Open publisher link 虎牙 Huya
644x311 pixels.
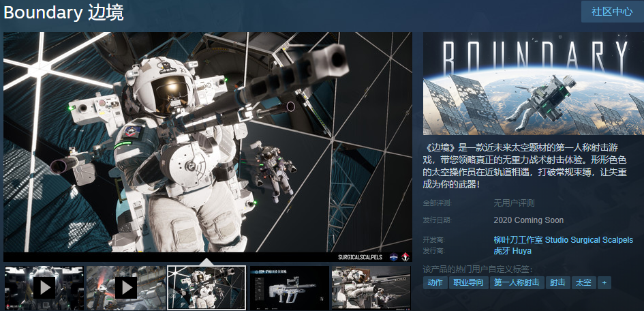512,250
